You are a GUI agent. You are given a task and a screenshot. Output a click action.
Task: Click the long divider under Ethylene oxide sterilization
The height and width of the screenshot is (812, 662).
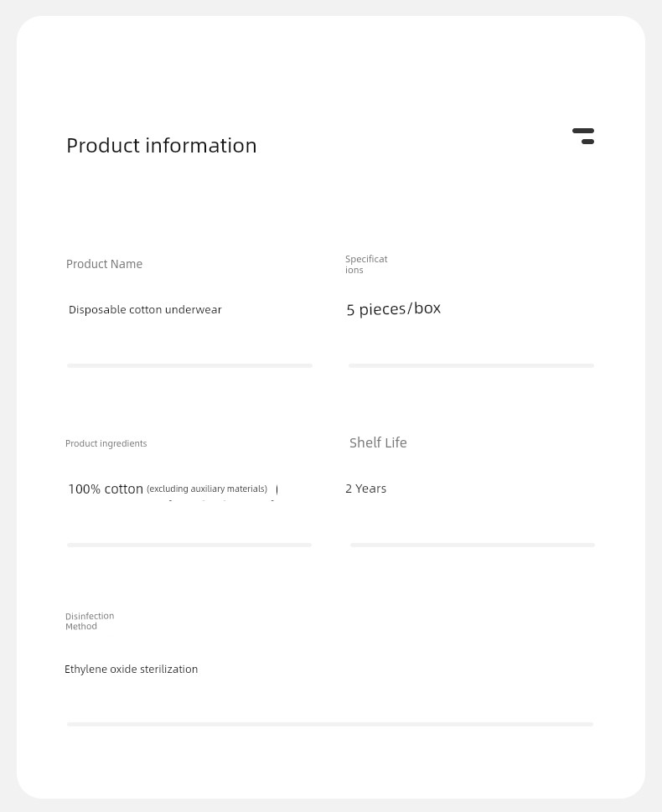point(330,724)
